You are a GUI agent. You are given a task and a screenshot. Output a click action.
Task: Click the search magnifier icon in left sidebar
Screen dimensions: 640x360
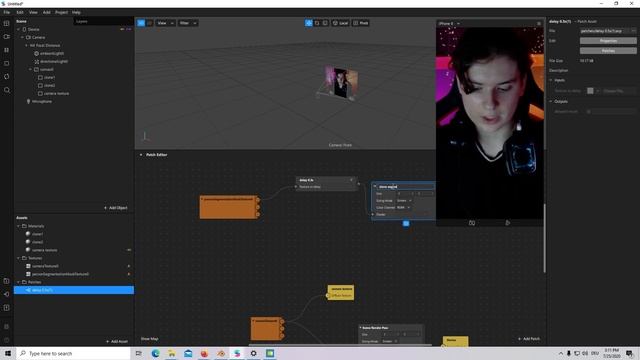click(x=7, y=90)
